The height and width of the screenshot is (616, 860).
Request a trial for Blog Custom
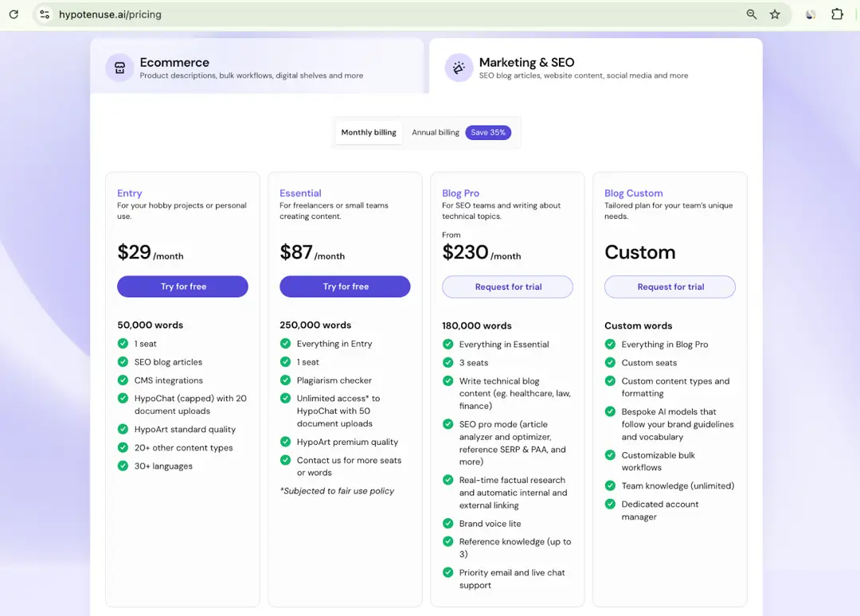[x=670, y=287]
